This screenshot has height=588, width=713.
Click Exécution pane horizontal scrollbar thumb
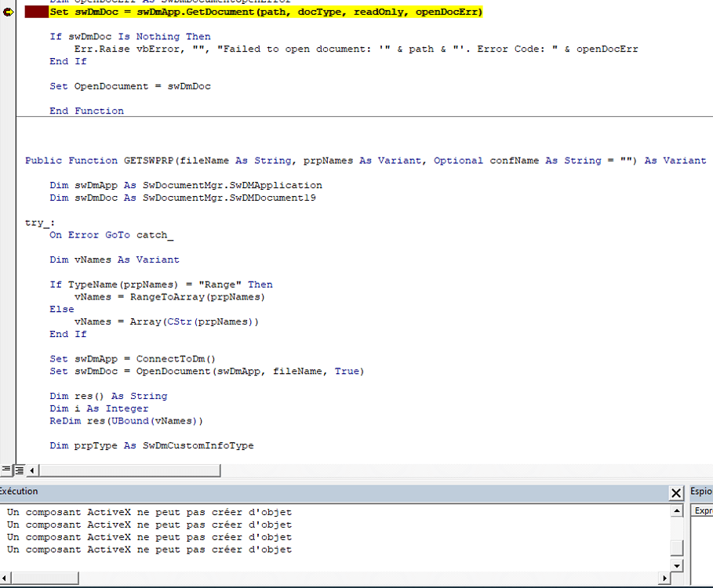coord(45,578)
